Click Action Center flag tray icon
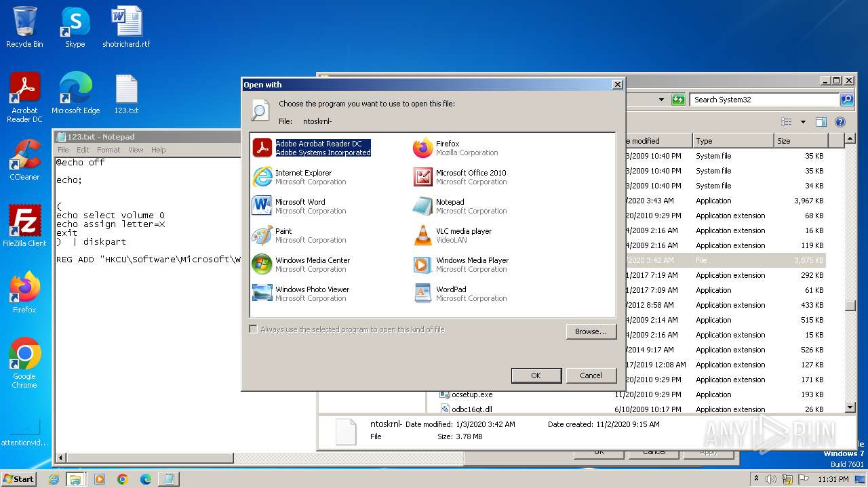Screen dimensions: 868x488 click(x=804, y=479)
